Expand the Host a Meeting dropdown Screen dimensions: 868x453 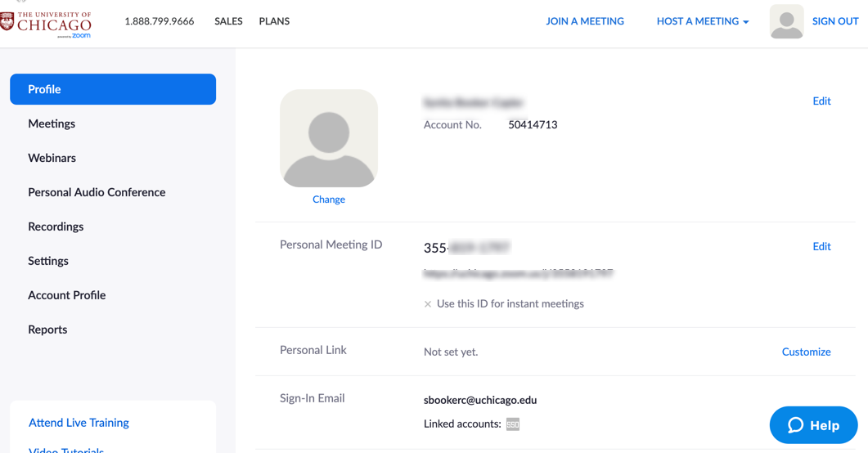coord(702,21)
